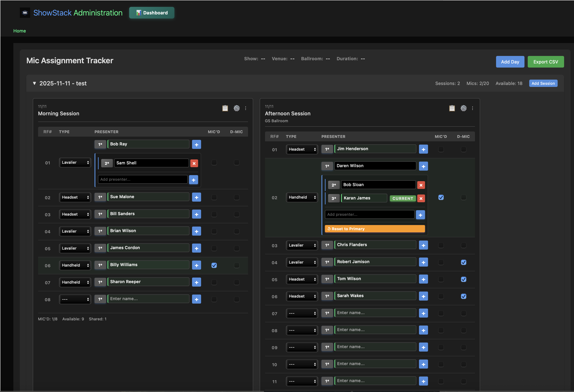Remove Sam Shell with red X

pyautogui.click(x=194, y=163)
